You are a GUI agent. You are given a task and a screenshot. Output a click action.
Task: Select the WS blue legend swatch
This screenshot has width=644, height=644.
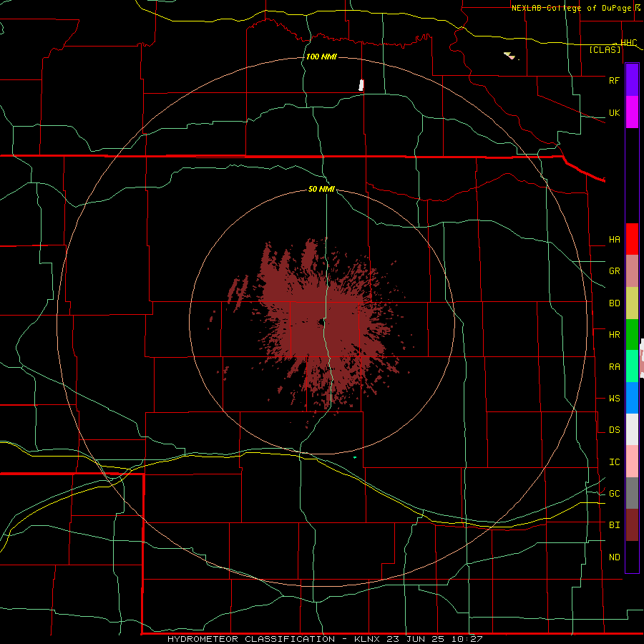pyautogui.click(x=632, y=398)
